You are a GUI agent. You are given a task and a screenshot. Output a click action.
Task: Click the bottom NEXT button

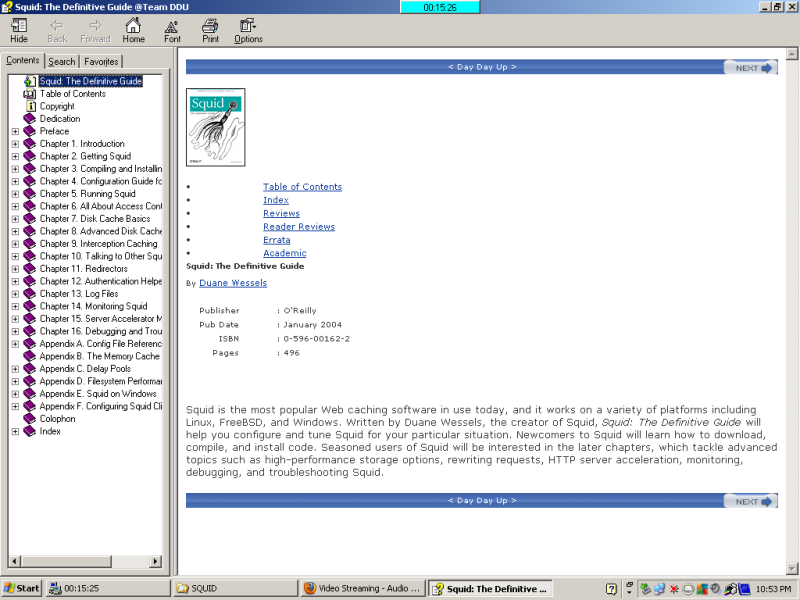tap(751, 502)
